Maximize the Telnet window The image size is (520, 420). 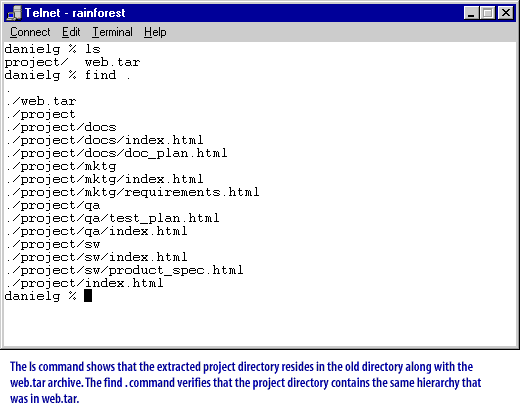(487, 13)
